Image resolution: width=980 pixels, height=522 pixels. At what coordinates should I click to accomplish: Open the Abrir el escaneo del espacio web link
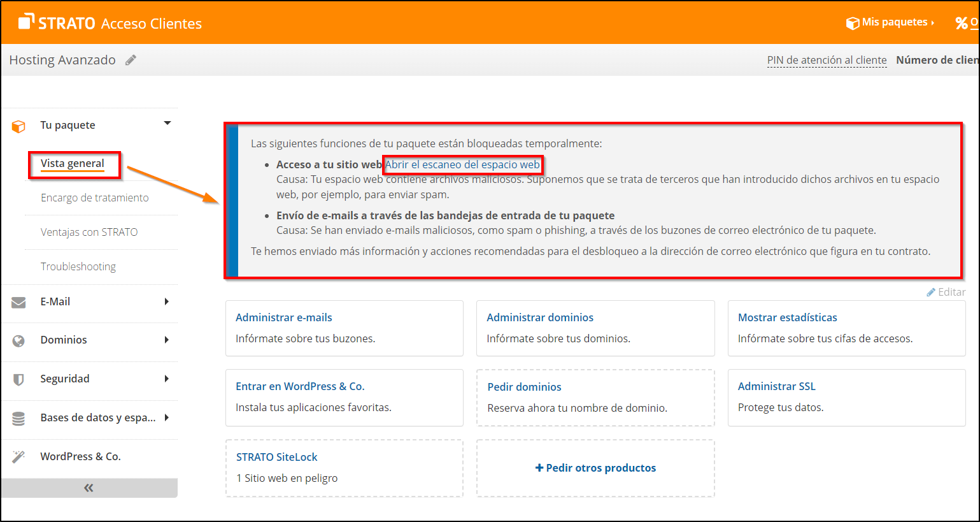462,164
